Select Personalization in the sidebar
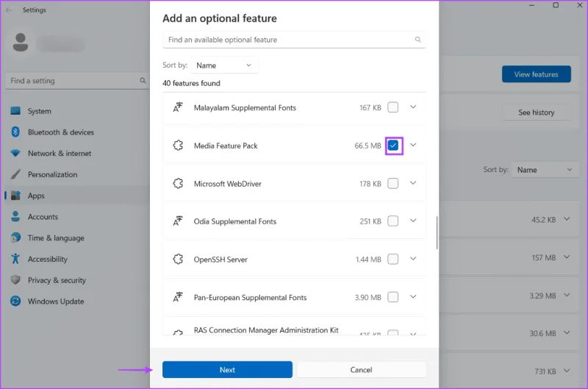 77,174
